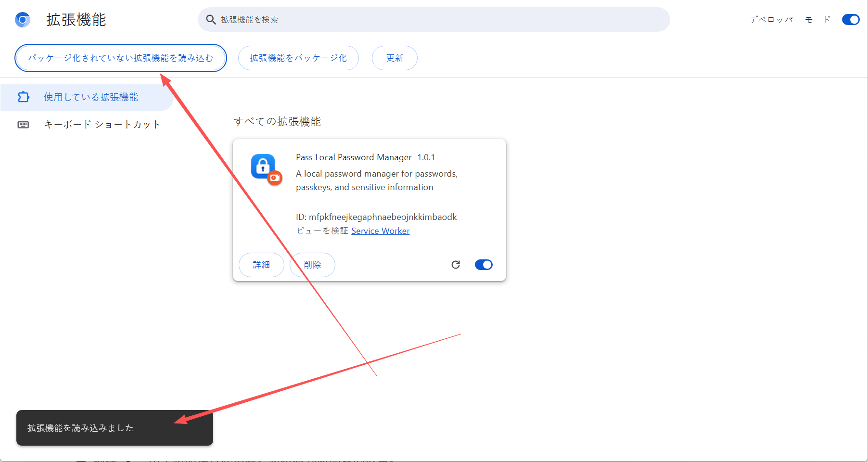The height and width of the screenshot is (462, 868).
Task: Reload the Pass Local Password Manager extension
Action: (456, 265)
